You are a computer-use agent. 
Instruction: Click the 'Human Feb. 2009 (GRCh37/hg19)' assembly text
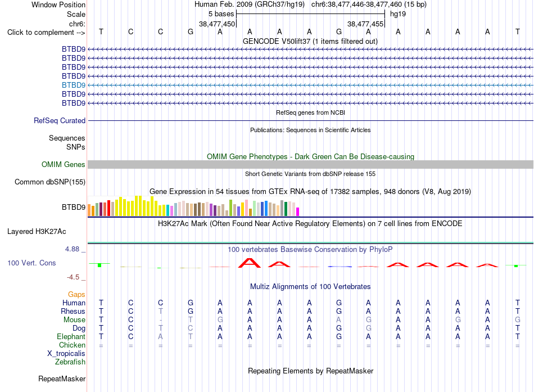(x=249, y=4)
